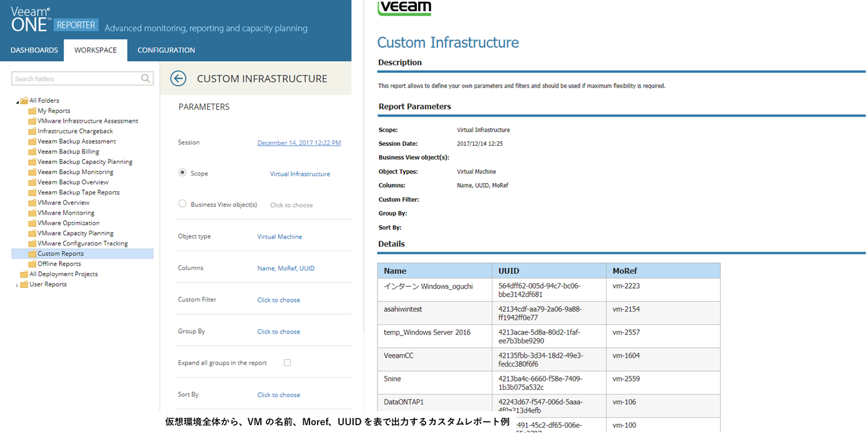Switch to the Dashboards tab
868x437 pixels.
pyautogui.click(x=34, y=50)
